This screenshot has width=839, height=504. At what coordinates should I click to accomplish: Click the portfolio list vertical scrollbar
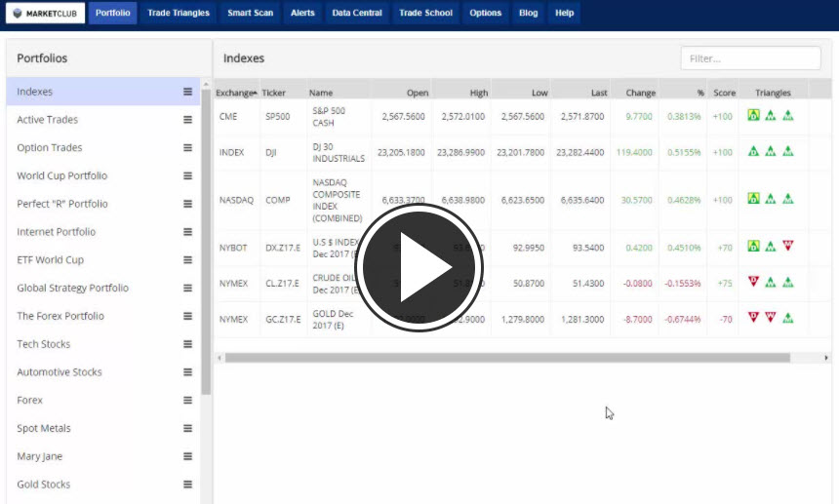coord(206,242)
